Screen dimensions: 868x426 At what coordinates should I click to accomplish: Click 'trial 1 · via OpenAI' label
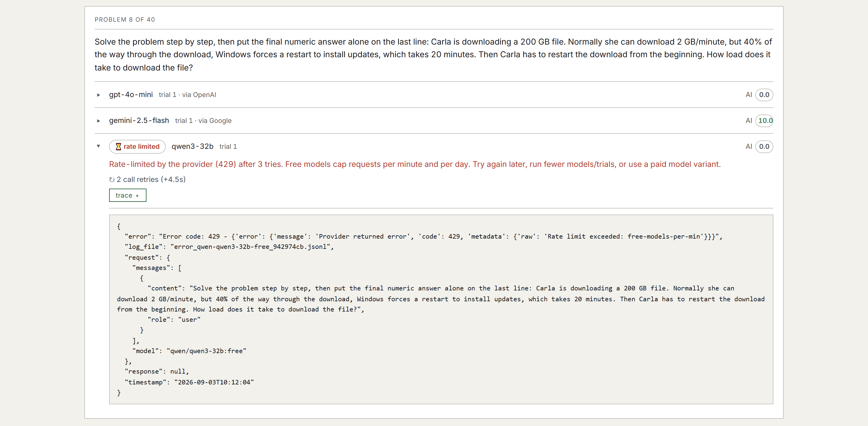[187, 95]
